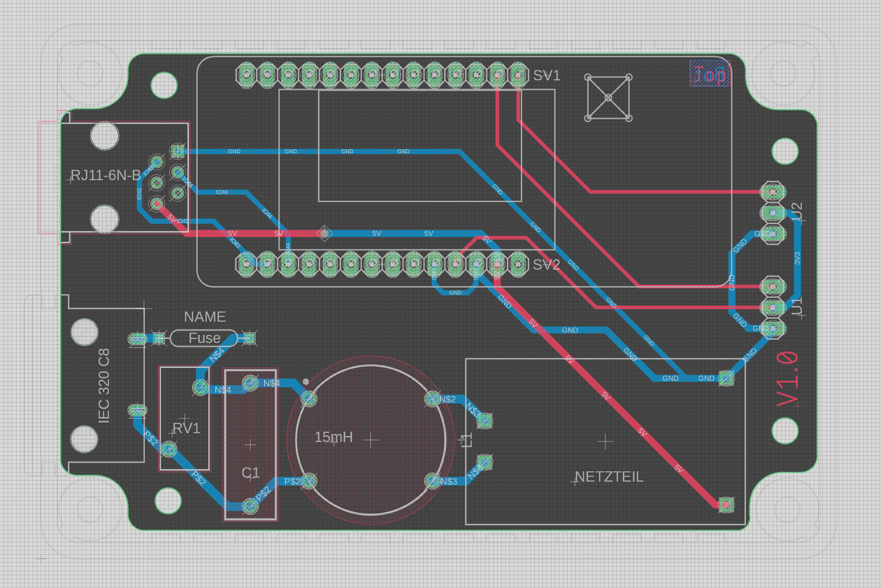
Task: Select the SV2 header label
Action: coord(546,265)
